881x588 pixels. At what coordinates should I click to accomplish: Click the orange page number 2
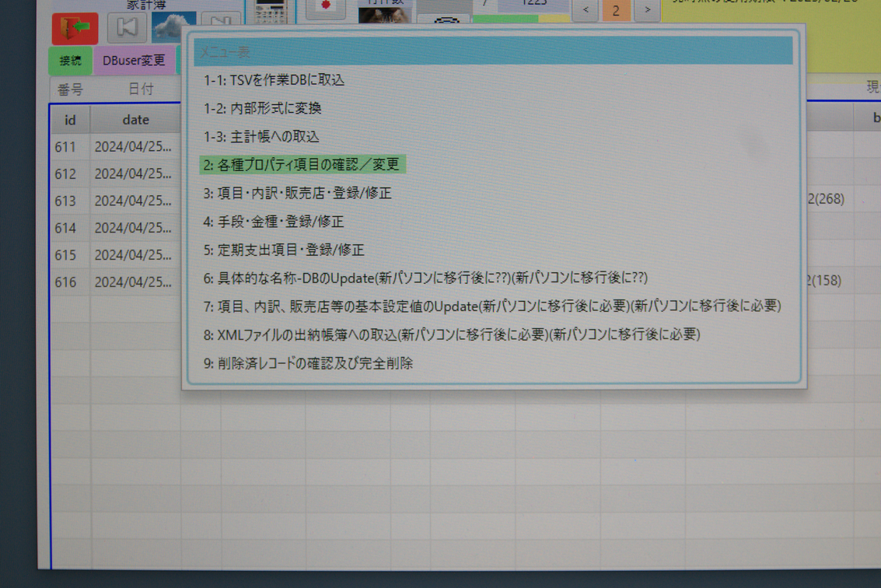(x=616, y=10)
